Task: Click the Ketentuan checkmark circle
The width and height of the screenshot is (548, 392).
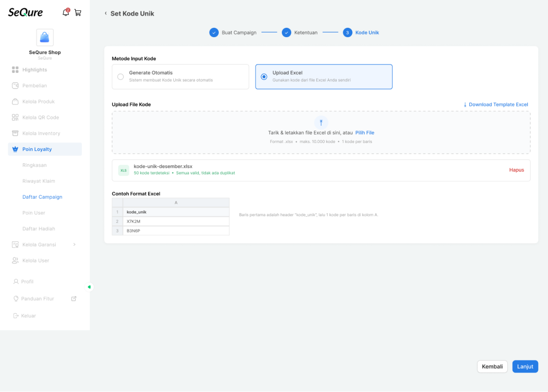Action: (x=287, y=32)
